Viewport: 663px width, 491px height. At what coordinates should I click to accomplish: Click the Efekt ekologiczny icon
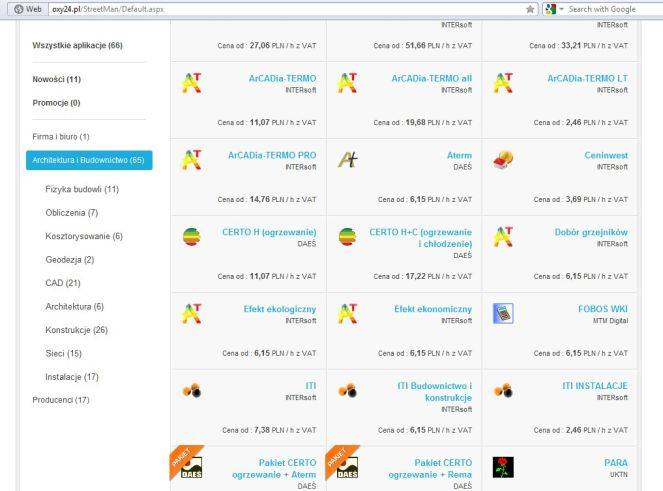pyautogui.click(x=192, y=313)
